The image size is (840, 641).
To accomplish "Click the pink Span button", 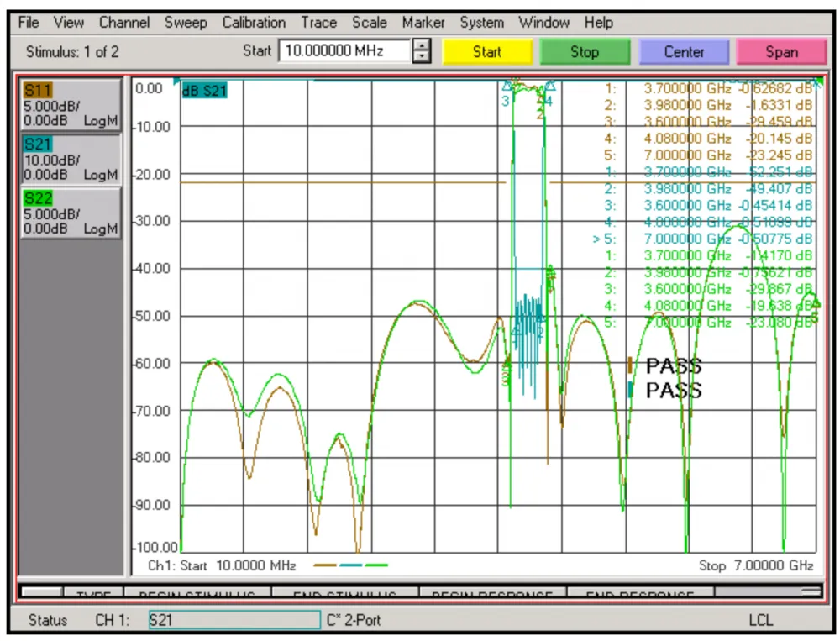I will 781,52.
